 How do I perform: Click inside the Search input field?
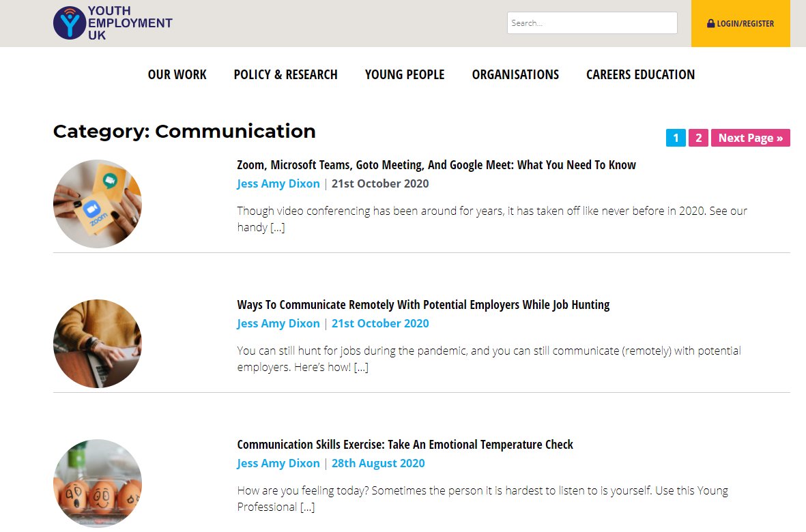[591, 23]
